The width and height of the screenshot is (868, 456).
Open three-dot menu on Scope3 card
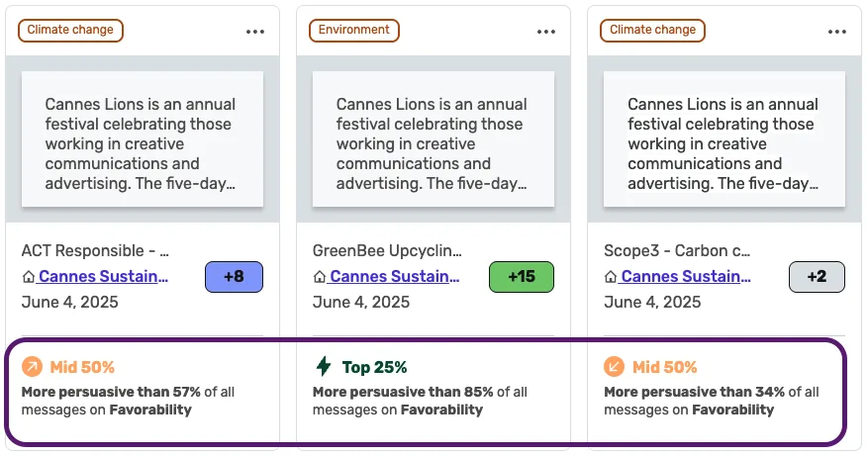837,32
